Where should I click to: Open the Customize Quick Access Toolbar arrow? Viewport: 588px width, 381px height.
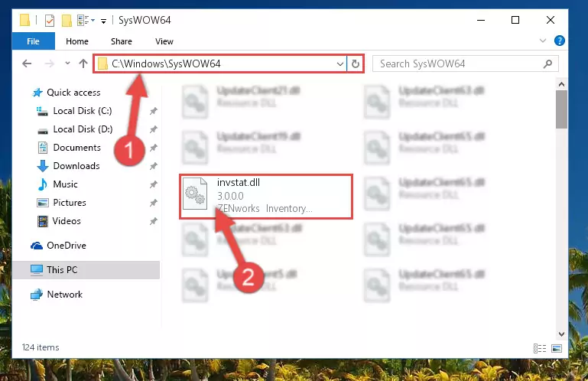tap(103, 21)
